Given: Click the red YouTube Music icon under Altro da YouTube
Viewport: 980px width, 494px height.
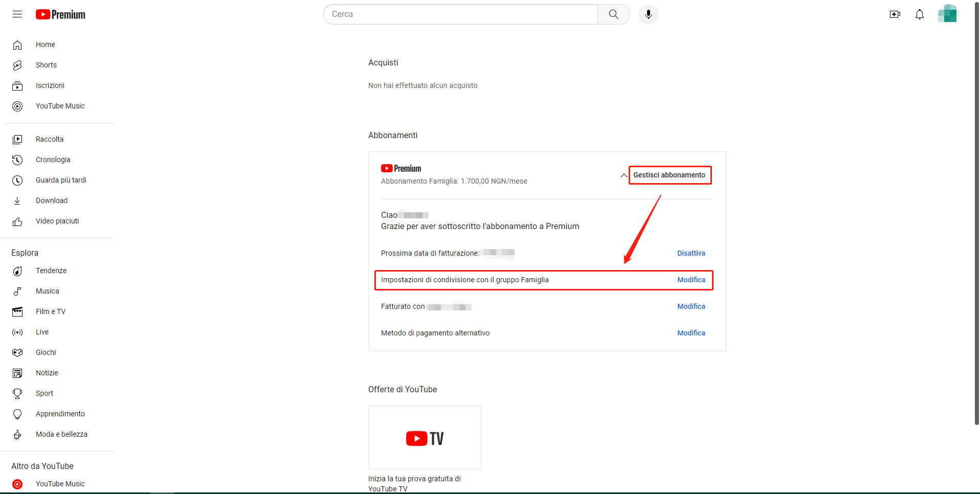Looking at the screenshot, I should click(x=17, y=484).
